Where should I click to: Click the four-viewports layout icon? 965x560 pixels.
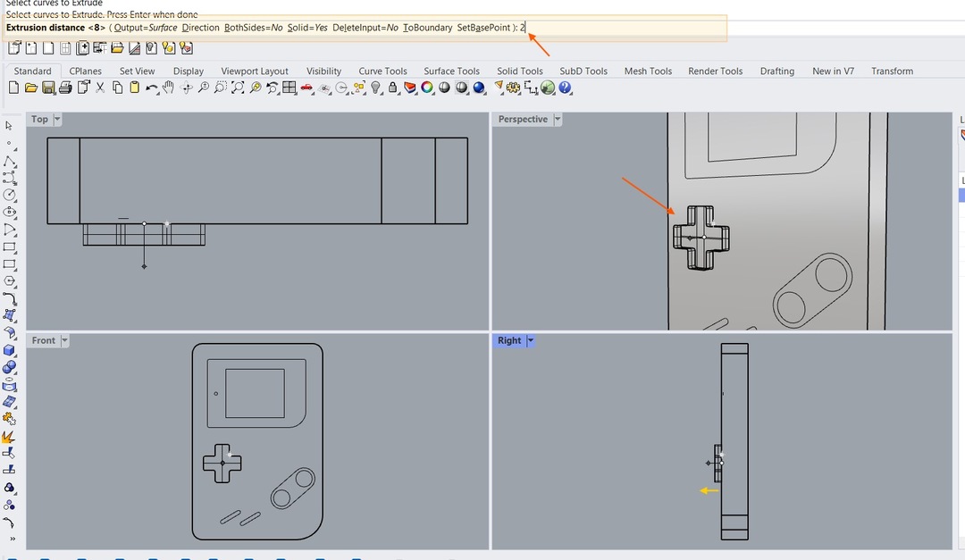[289, 88]
